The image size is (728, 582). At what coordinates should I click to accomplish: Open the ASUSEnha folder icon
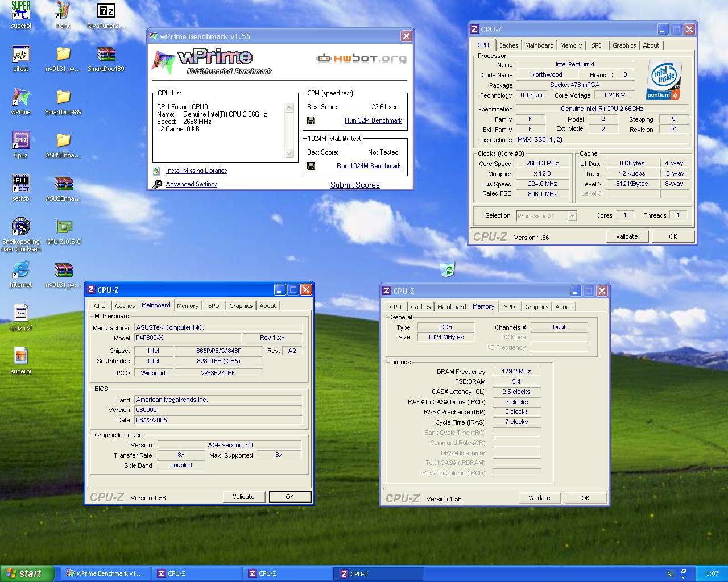63,140
